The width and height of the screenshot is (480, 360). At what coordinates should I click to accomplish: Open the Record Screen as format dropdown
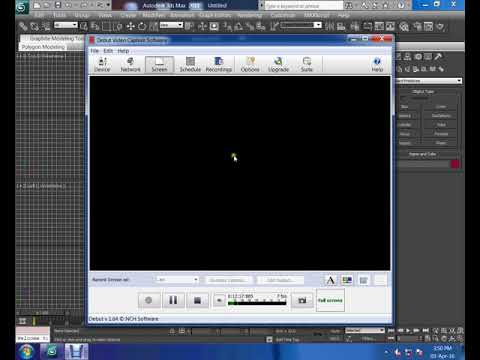tap(176, 280)
